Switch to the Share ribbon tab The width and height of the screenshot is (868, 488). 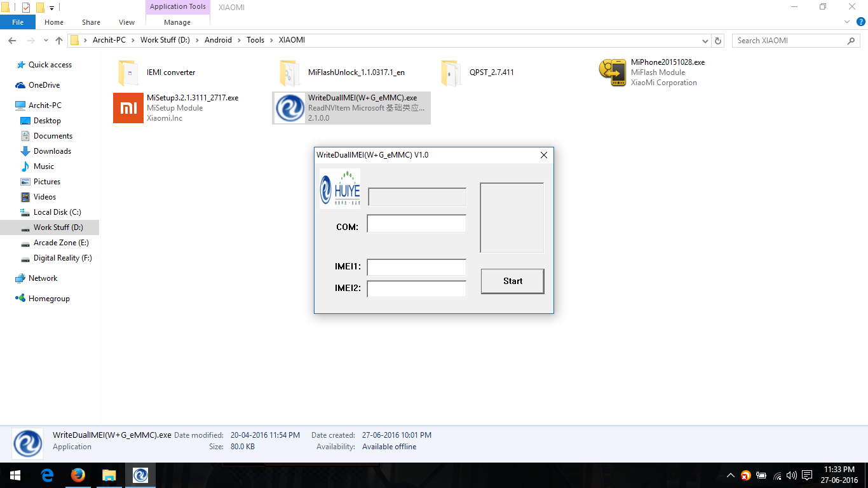(x=91, y=22)
